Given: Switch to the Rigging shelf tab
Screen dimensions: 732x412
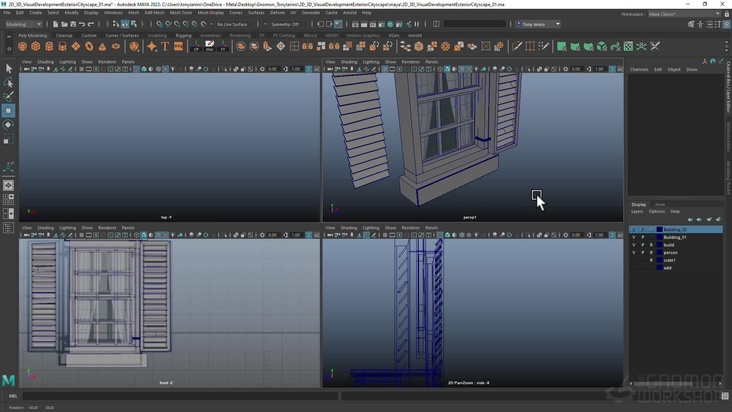Looking at the screenshot, I should 183,35.
